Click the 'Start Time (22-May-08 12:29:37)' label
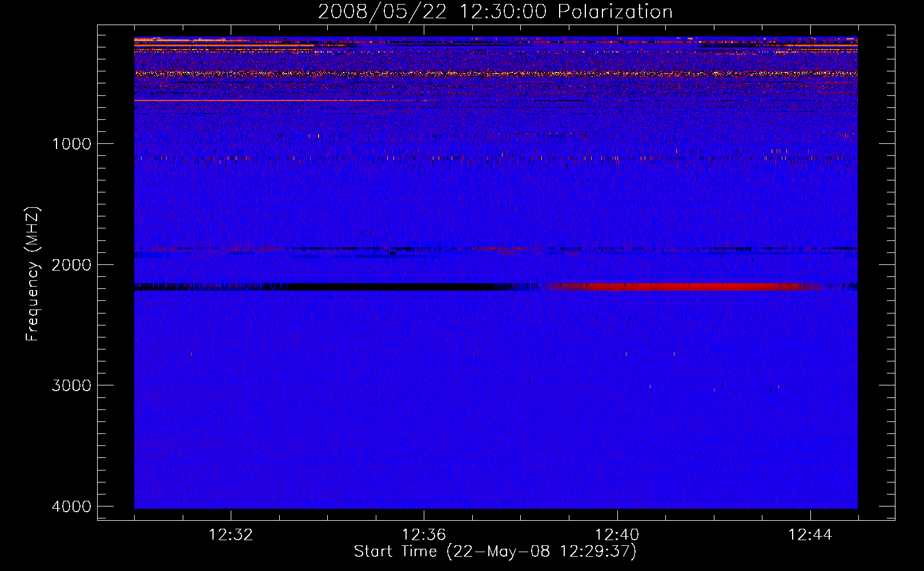 pyautogui.click(x=495, y=551)
